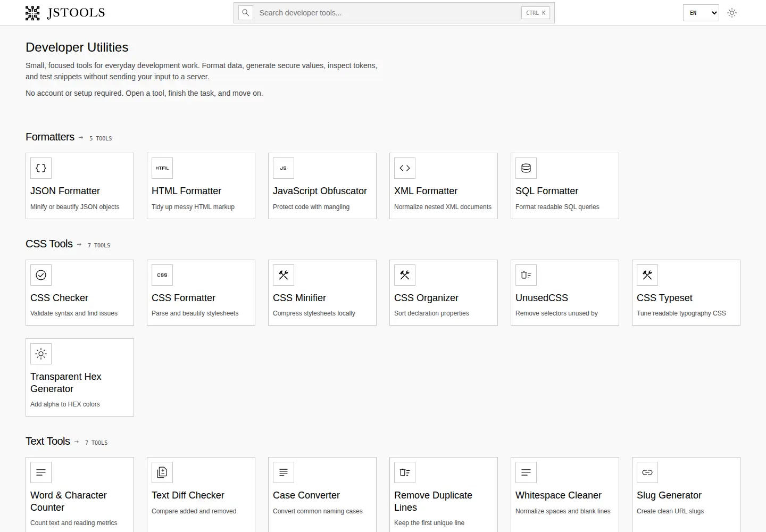Screen dimensions: 766x532
Task: Open the XML Formatter title
Action: tap(426, 191)
